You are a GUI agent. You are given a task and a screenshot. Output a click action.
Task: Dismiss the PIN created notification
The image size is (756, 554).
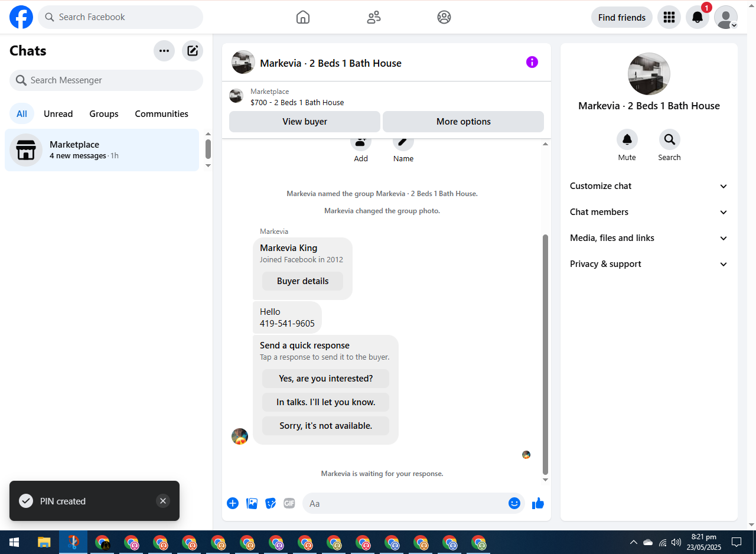(163, 501)
